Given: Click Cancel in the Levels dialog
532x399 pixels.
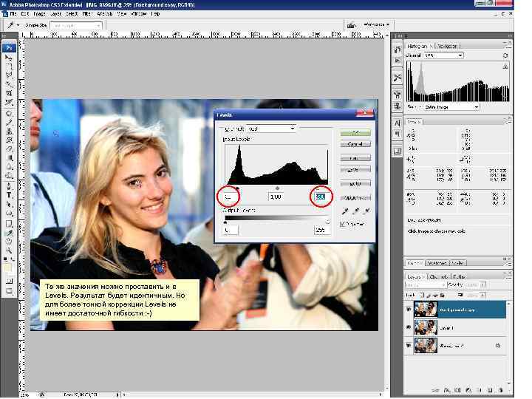Looking at the screenshot, I should point(355,144).
